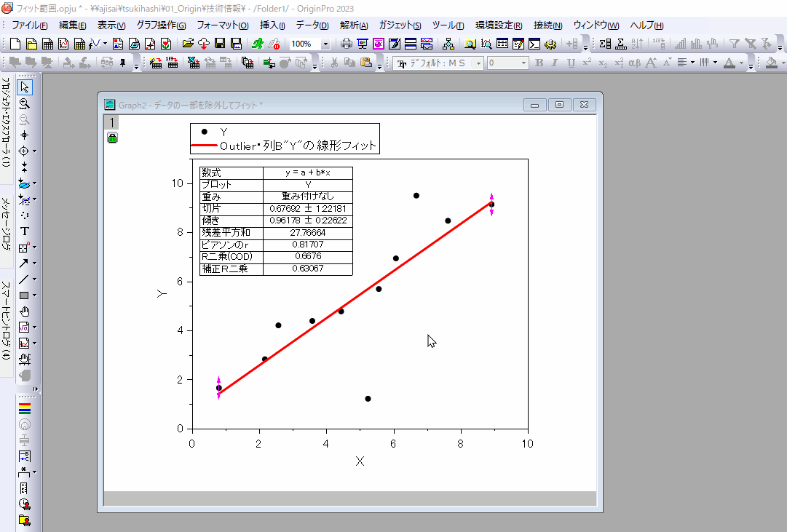Open the 解析 menu
The height and width of the screenshot is (532, 787).
pyautogui.click(x=353, y=25)
